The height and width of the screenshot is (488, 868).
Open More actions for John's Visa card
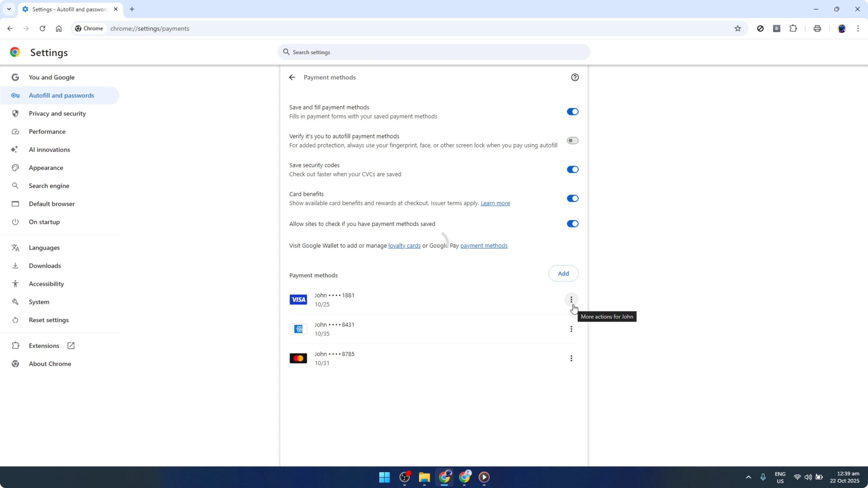click(571, 299)
